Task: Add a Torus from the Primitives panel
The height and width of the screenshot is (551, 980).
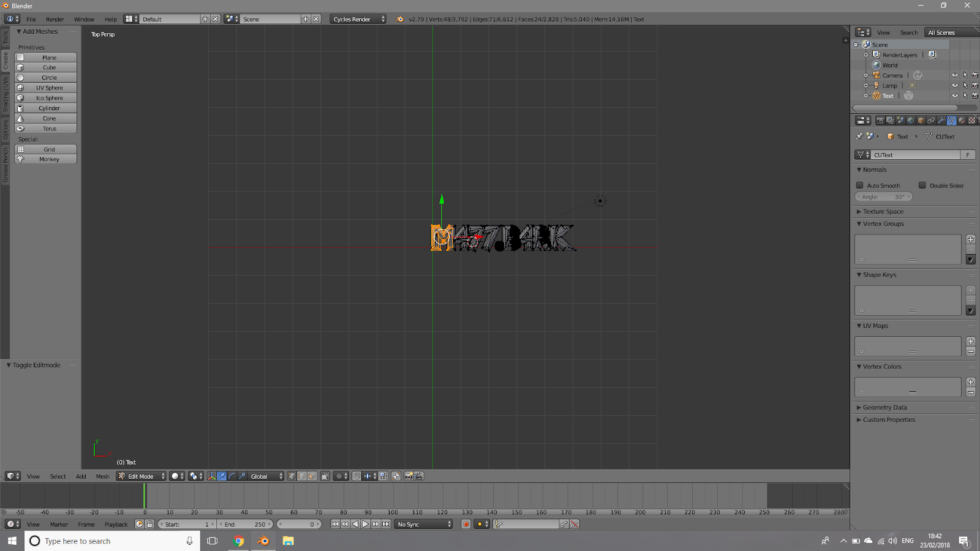Action: [x=45, y=128]
